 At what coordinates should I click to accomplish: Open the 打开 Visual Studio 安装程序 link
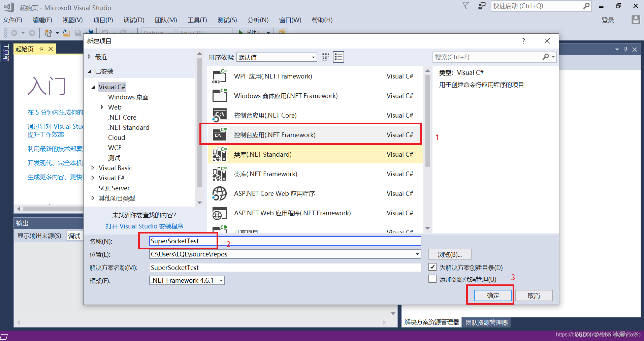144,226
